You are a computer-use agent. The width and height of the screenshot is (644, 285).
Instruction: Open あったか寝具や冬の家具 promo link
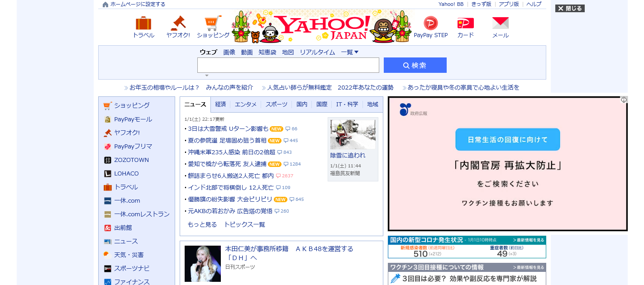(463, 87)
